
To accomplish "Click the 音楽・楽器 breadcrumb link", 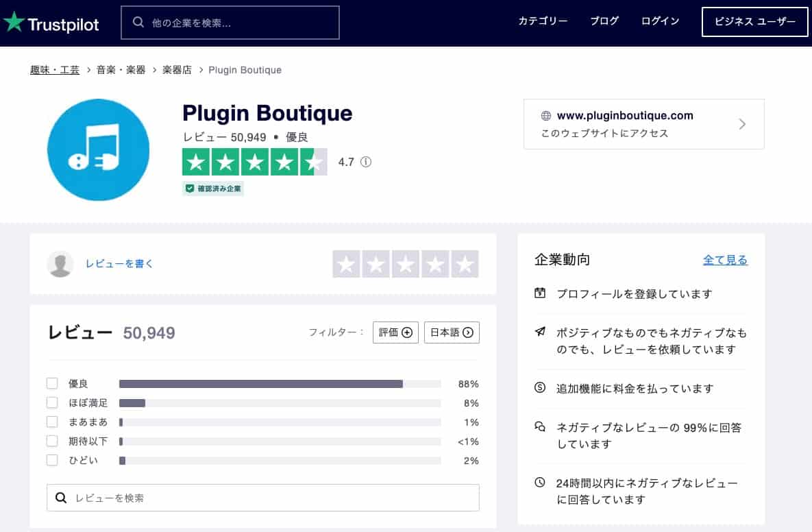I will [121, 70].
